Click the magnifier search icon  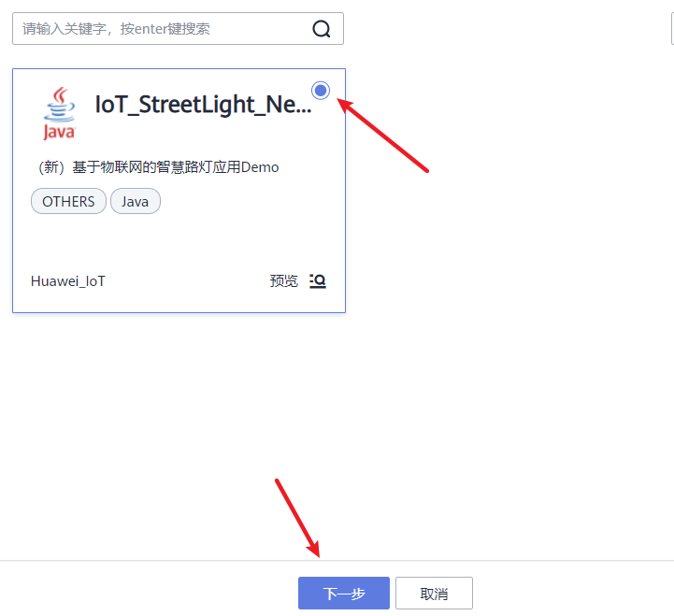click(x=321, y=29)
